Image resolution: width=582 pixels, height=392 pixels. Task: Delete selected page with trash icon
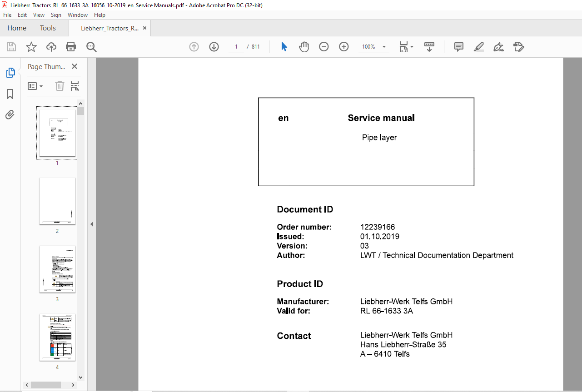pos(60,86)
